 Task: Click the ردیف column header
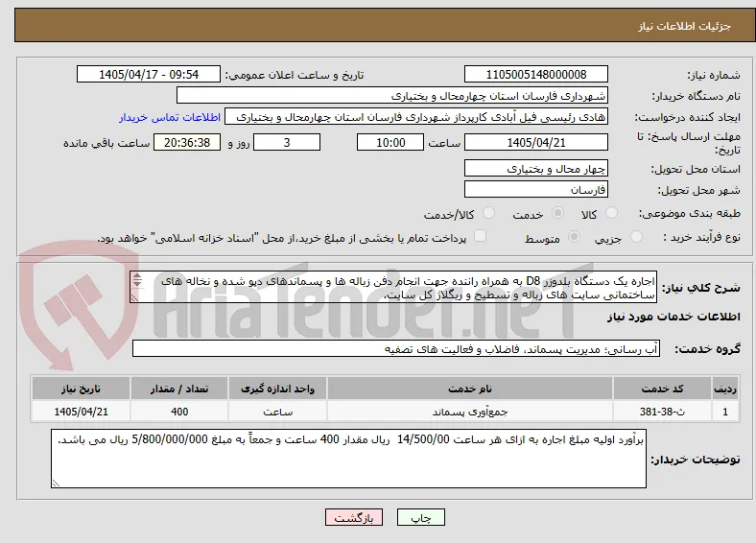725,389
